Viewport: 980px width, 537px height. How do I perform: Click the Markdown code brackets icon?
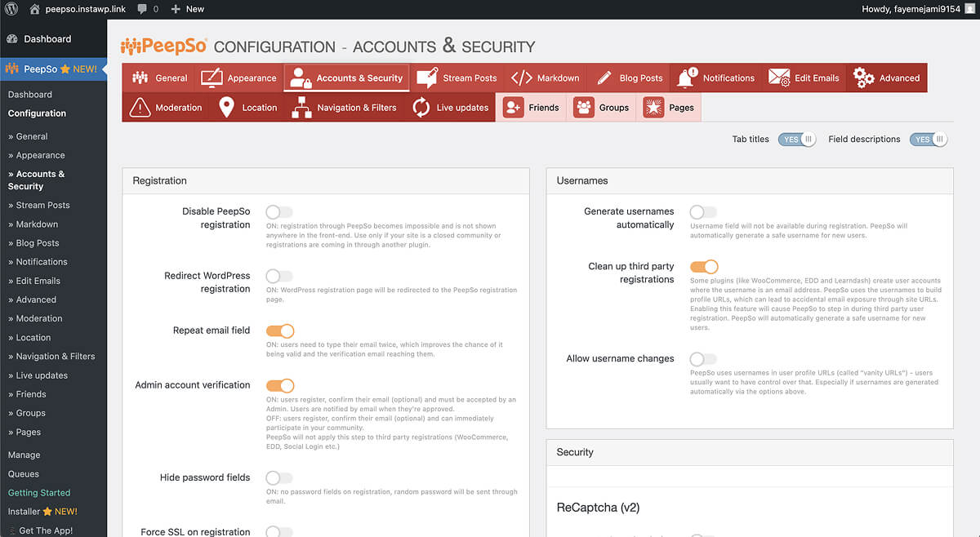tap(521, 78)
